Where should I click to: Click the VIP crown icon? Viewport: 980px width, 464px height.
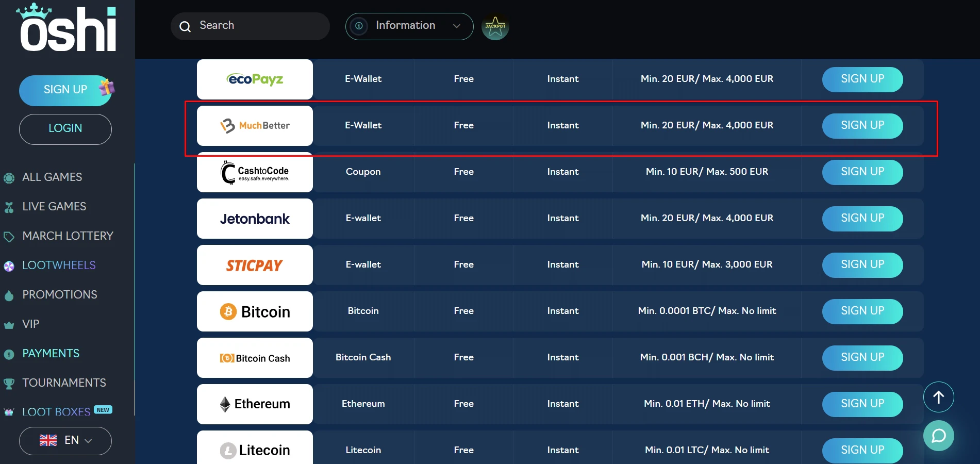pos(9,325)
